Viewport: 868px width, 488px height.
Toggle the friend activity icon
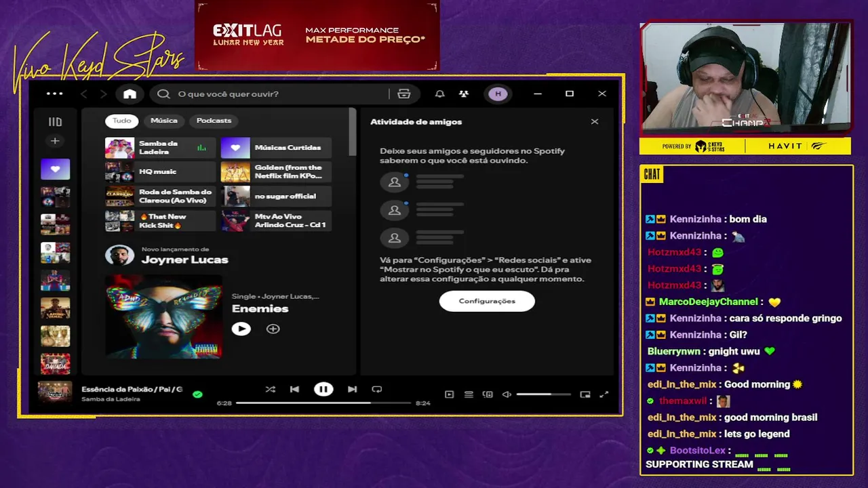(464, 94)
